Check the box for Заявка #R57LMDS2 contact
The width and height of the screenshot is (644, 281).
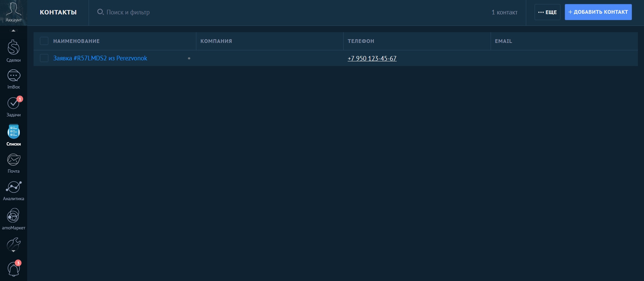coord(44,58)
